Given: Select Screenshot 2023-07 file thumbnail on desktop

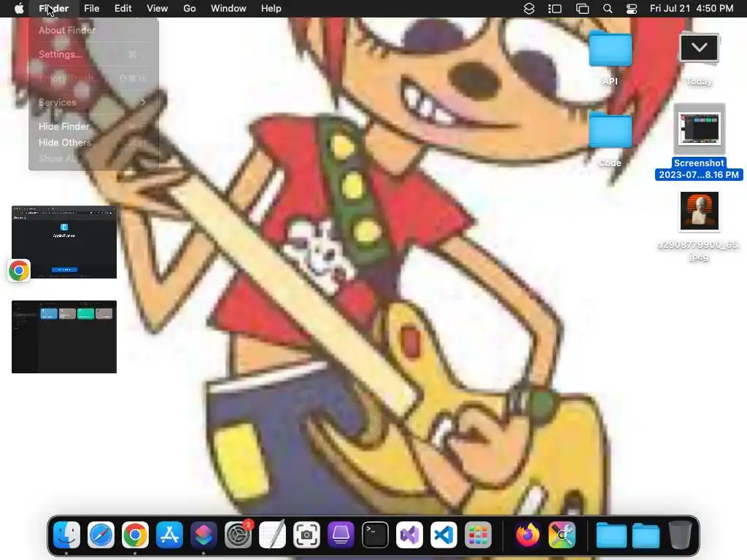Looking at the screenshot, I should (x=699, y=128).
